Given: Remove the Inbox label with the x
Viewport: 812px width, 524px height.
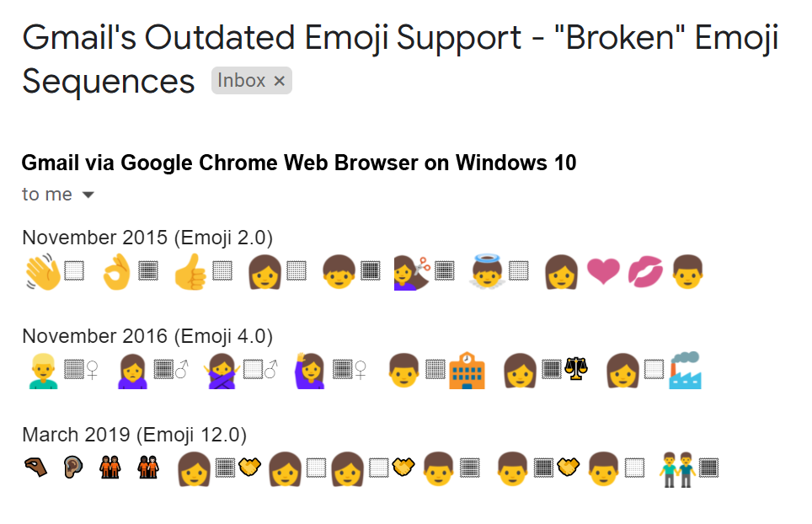Looking at the screenshot, I should click(279, 80).
